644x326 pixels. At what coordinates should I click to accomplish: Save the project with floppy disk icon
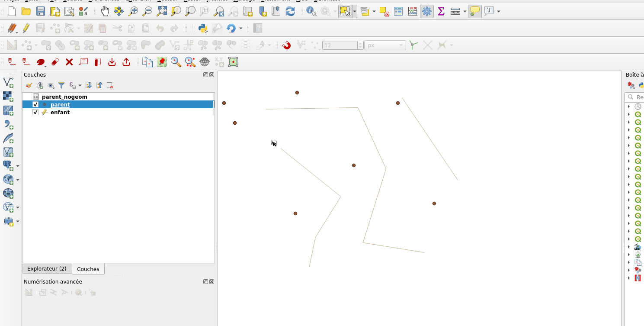[40, 11]
